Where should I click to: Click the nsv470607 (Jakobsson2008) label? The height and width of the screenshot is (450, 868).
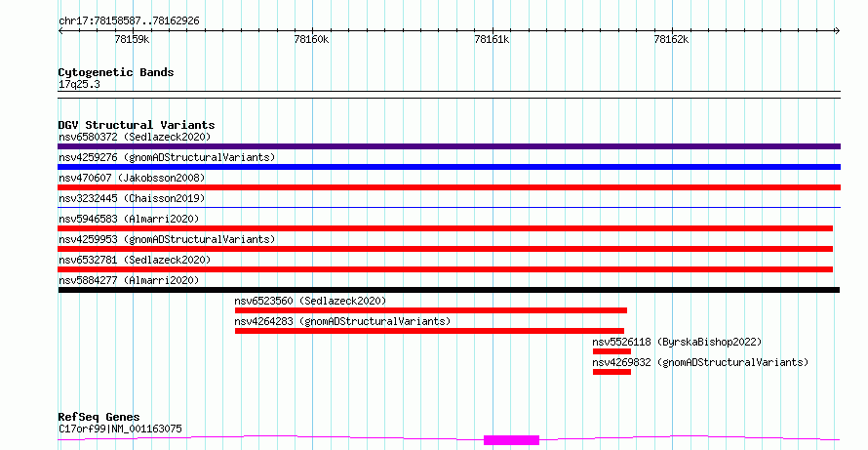tap(132, 178)
